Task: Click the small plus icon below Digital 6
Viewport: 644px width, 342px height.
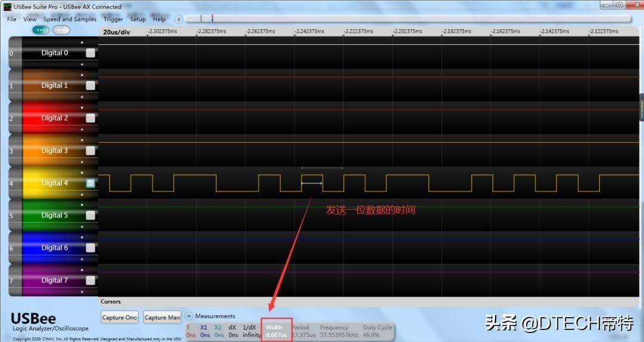Action: (82, 260)
